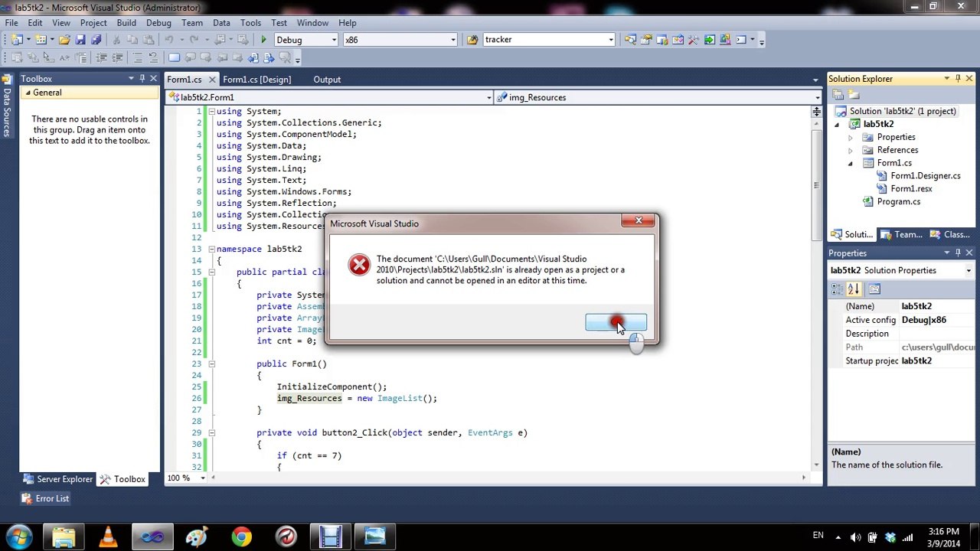Screen dimensions: 980x551
Task: Open the lab5tk2 Solution Properties object dropdown
Action: (x=969, y=270)
